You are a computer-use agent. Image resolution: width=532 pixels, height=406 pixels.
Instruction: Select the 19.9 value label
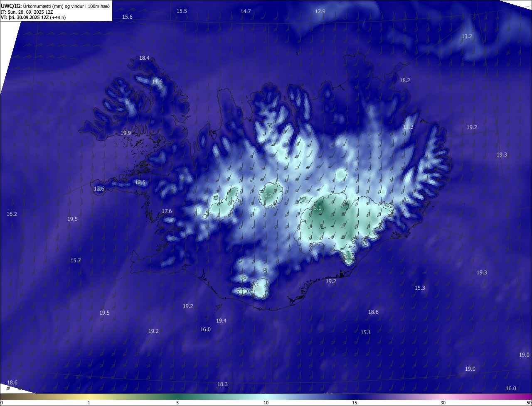point(126,133)
